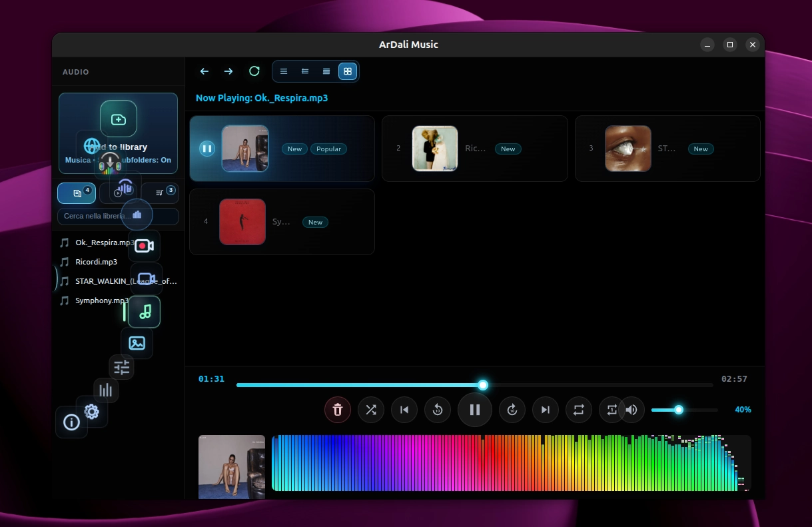Click the small round bar-chart bubble icon
The width and height of the screenshot is (812, 527).
click(137, 215)
